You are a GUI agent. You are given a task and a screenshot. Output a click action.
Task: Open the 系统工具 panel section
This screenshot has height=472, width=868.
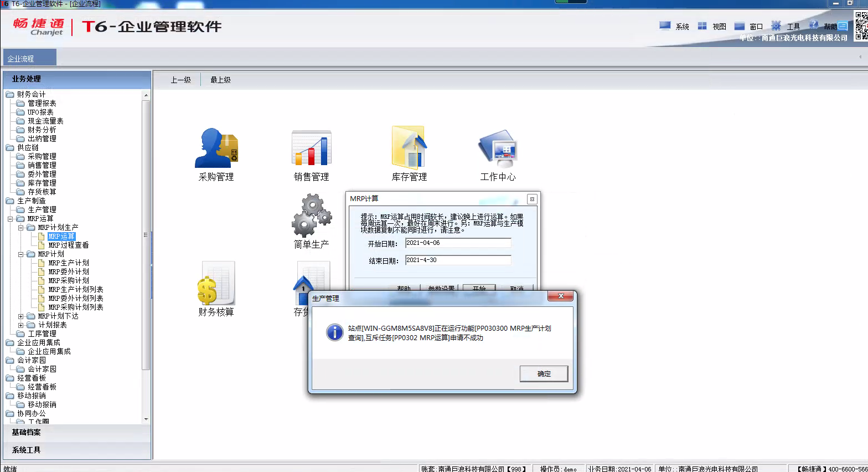click(77, 450)
